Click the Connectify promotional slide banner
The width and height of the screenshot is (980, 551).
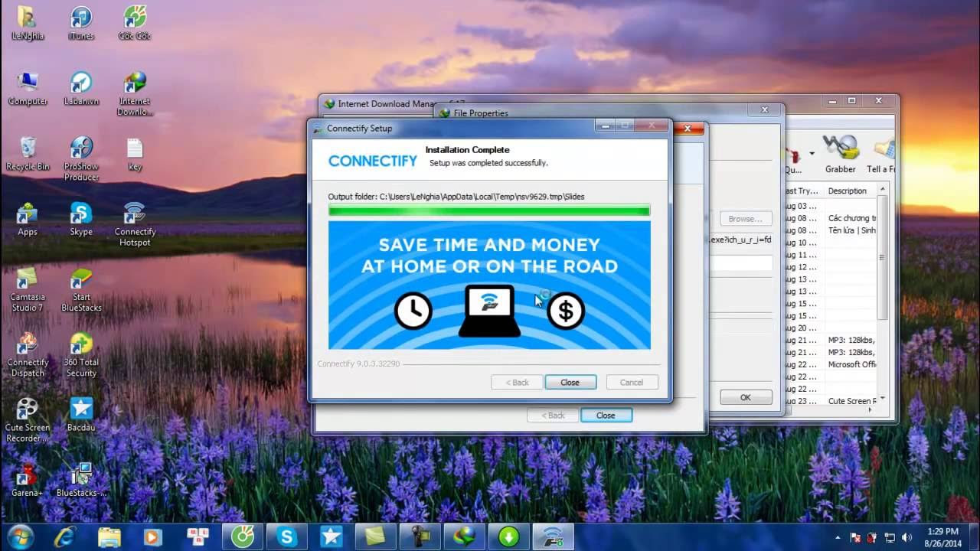click(x=489, y=285)
